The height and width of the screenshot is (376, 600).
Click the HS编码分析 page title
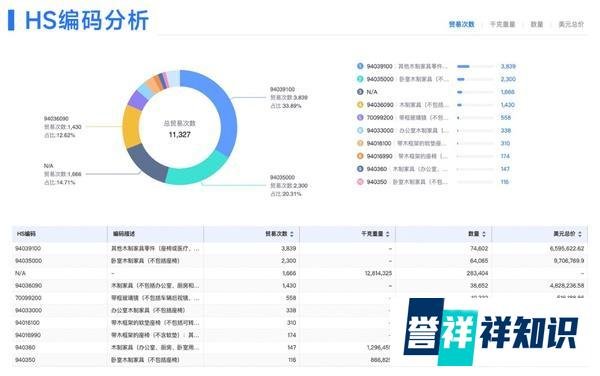86,20
